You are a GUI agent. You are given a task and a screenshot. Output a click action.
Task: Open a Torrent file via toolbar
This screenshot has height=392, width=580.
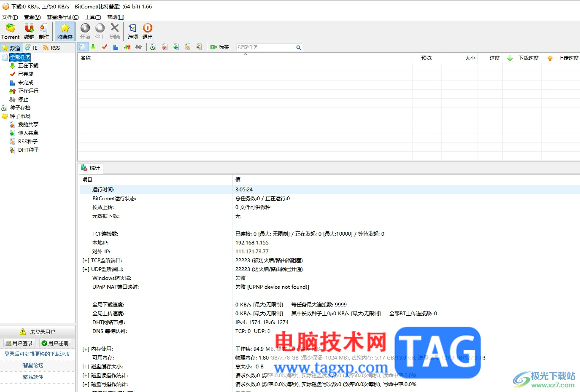[x=11, y=32]
